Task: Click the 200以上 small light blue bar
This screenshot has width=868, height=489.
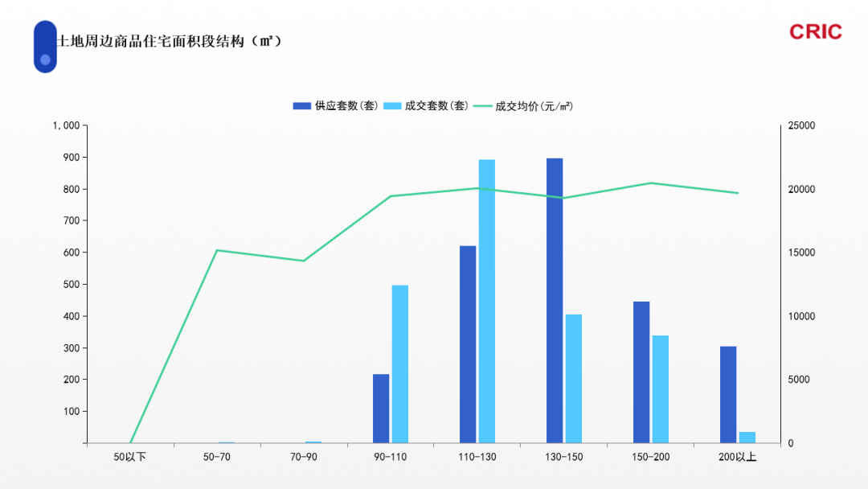Action: coord(747,438)
